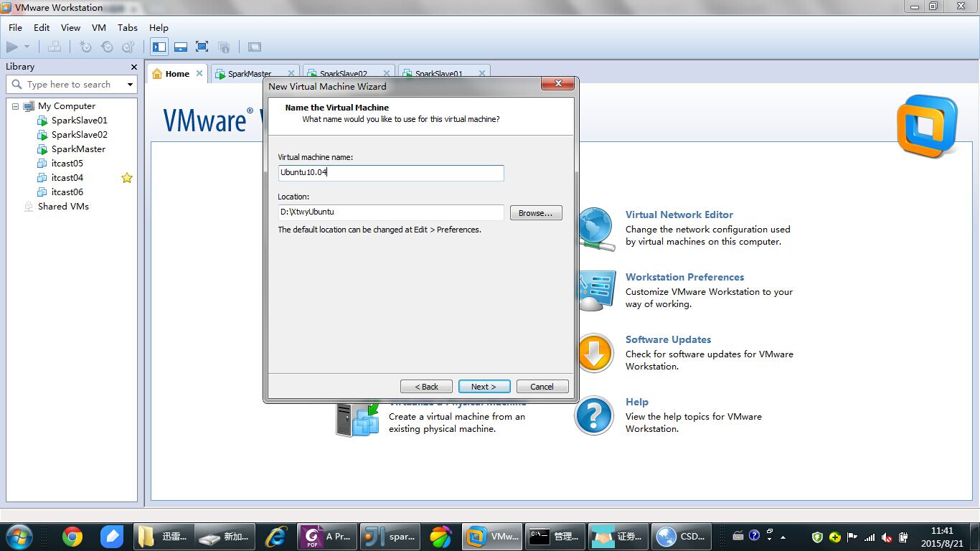The image size is (980, 551).
Task: Open Google Chrome from the taskbar
Action: click(x=72, y=536)
